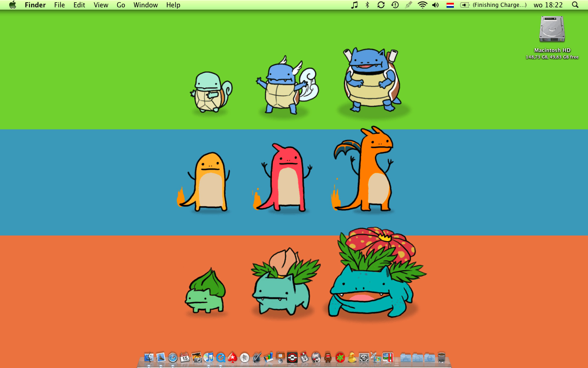The width and height of the screenshot is (588, 368).
Task: Open Safari compass icon in Dock
Action: [x=173, y=357]
